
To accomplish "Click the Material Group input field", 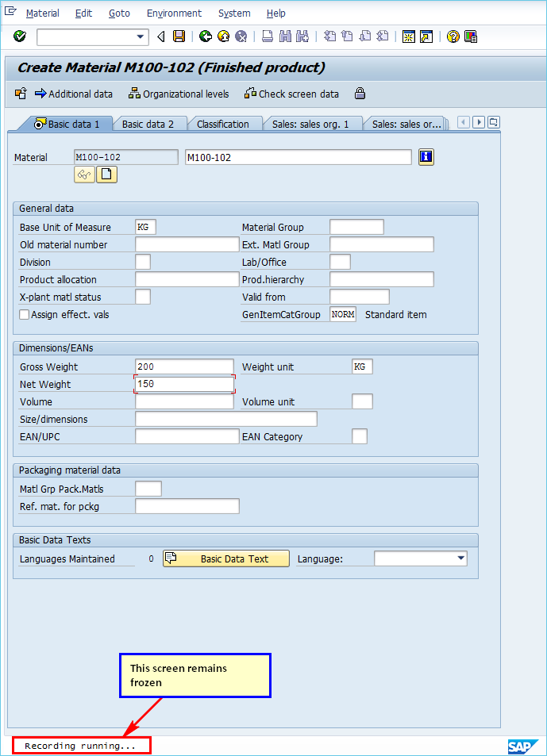I will tap(356, 228).
